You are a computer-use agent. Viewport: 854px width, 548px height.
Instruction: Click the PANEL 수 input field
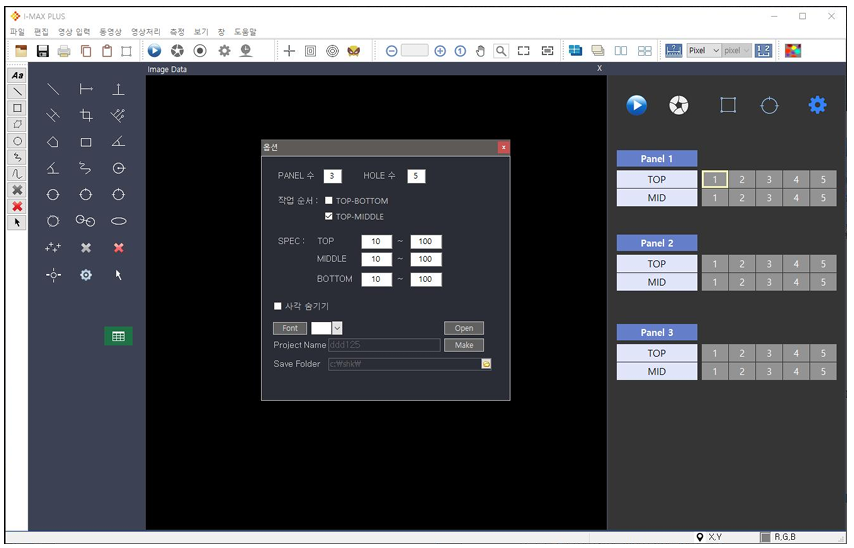coord(332,176)
